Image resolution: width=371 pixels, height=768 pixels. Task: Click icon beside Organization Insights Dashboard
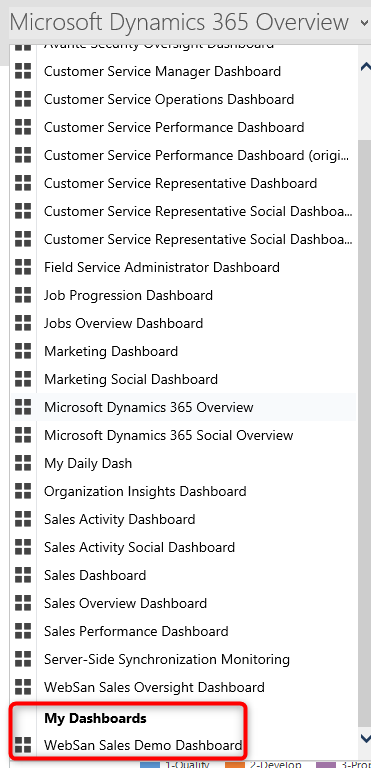(23, 491)
